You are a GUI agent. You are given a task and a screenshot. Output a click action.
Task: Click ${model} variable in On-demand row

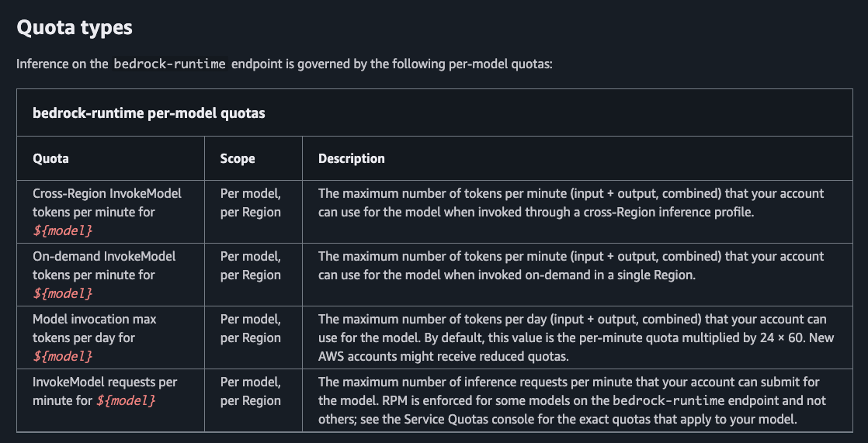(x=63, y=293)
